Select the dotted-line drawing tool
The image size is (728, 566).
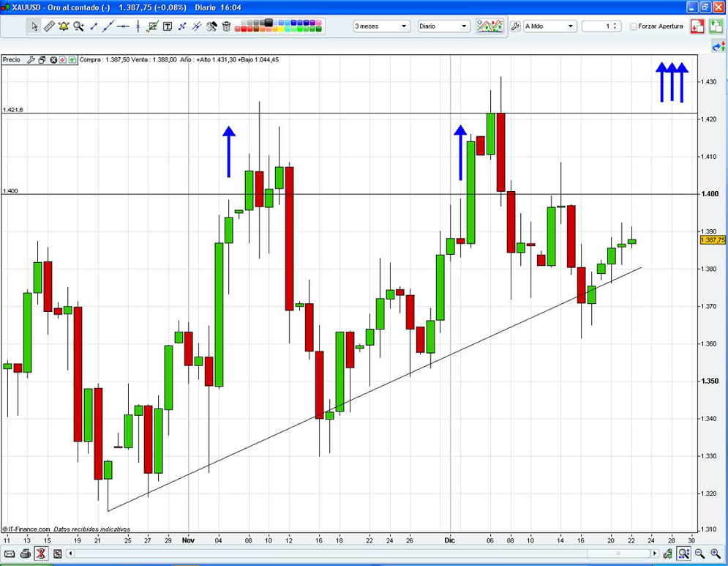[182, 26]
